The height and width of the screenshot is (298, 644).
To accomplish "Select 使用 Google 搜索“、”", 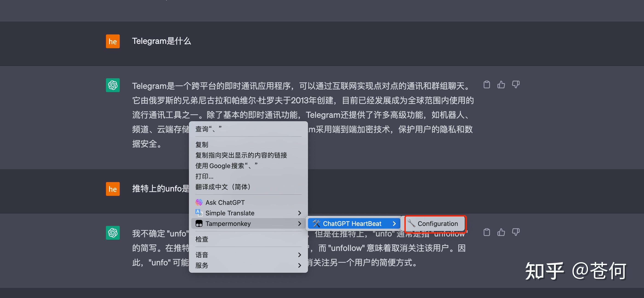I will pyautogui.click(x=248, y=166).
